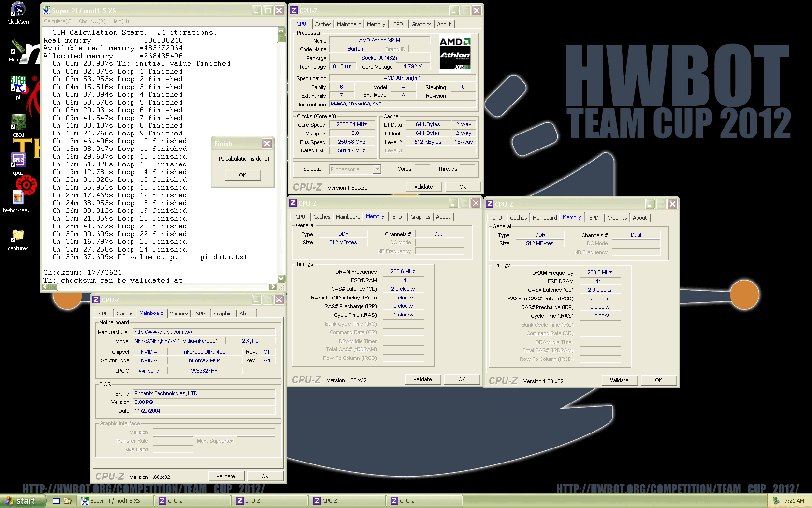Click BIOS date field 11/22/2004
The height and width of the screenshot is (508, 812).
coord(204,411)
